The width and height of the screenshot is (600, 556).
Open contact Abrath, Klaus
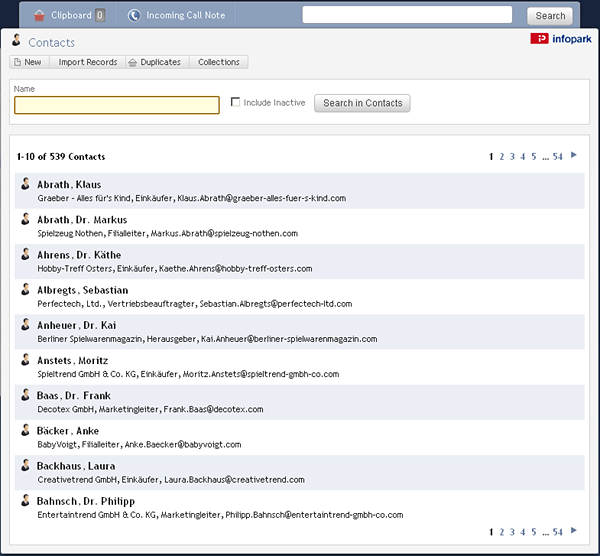[x=69, y=184]
